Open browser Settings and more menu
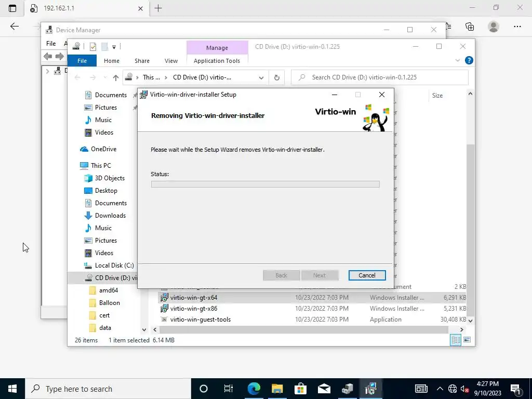Screen dimensions: 532x399 tap(517, 26)
